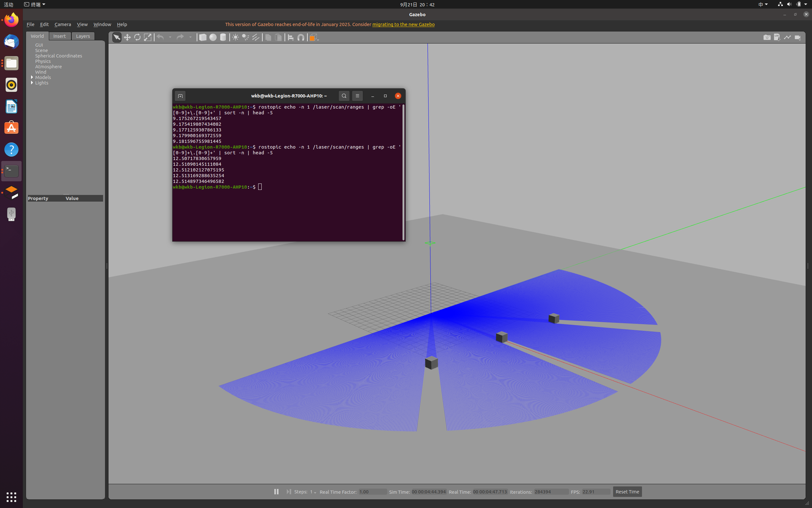Click the paste icon in toolbar

coord(278,37)
